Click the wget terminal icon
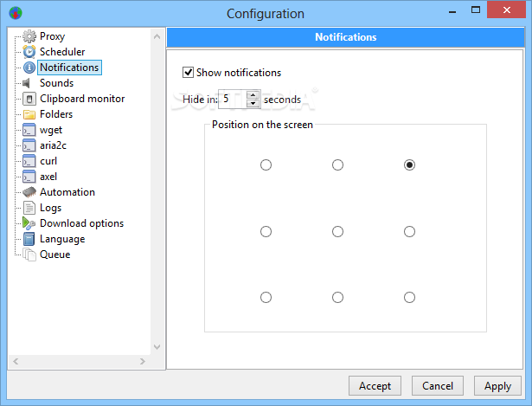Viewport: 532px width, 406px height. click(x=29, y=130)
